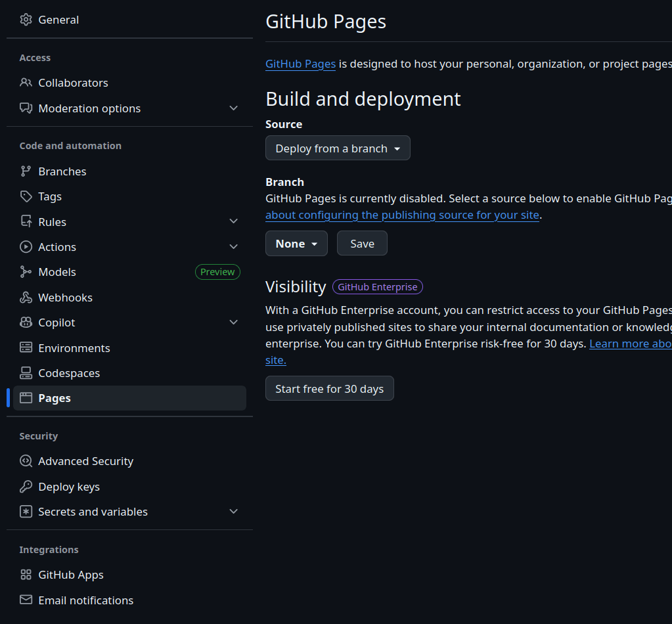Expand the Rules section chevron
The image size is (672, 624).
[234, 221]
